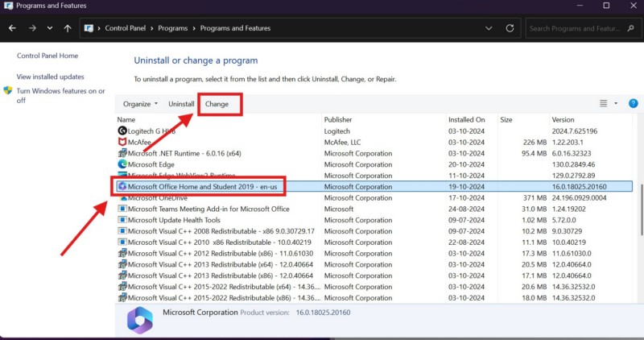This screenshot has height=340, width=644.
Task: Click the Uninstall toolbar command
Action: click(x=181, y=104)
